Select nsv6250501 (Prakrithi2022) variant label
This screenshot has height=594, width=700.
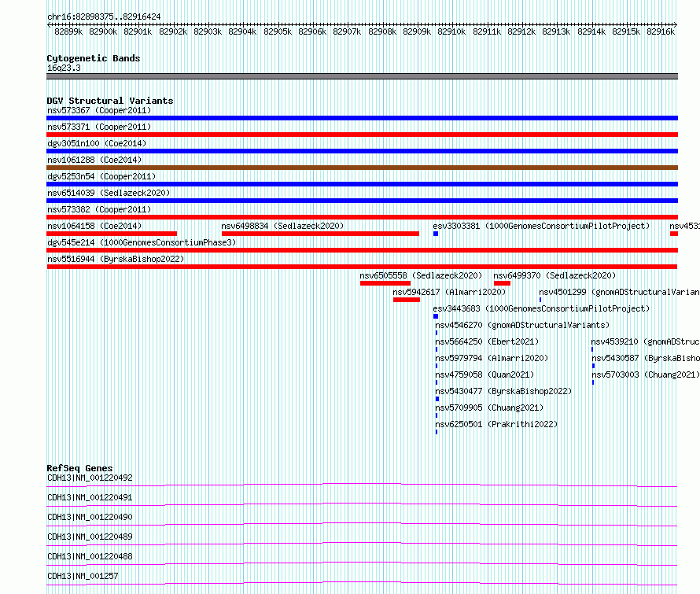click(x=496, y=424)
